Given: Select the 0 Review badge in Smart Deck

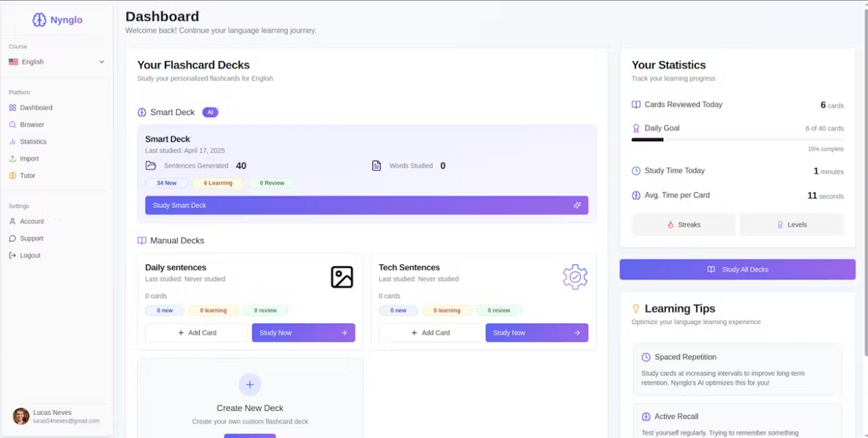Looking at the screenshot, I should [271, 183].
